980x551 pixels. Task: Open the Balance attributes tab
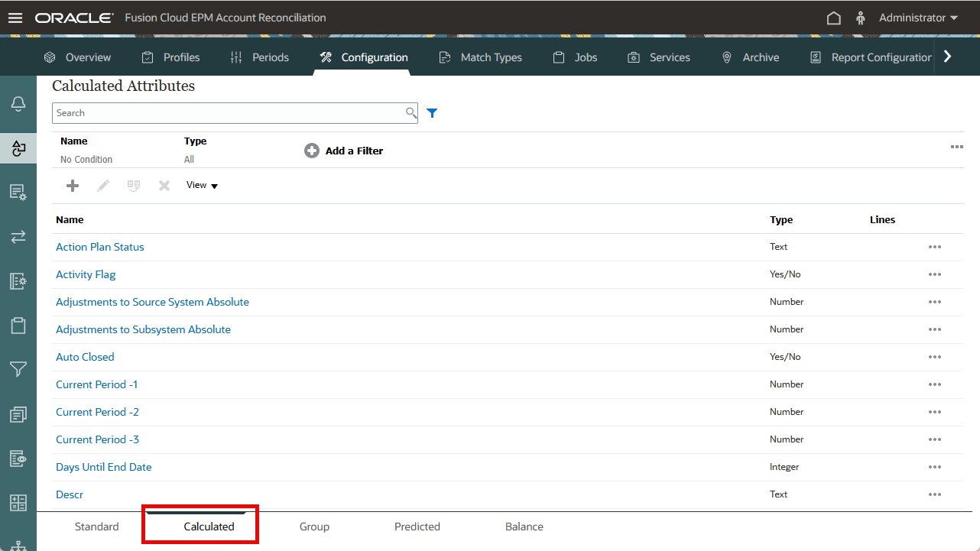coord(524,527)
